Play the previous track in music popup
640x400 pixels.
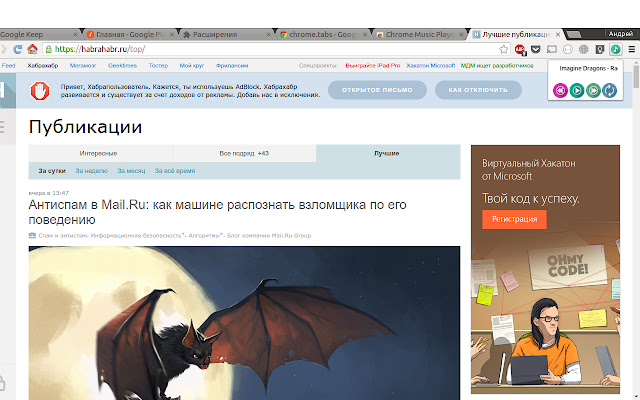click(x=560, y=90)
